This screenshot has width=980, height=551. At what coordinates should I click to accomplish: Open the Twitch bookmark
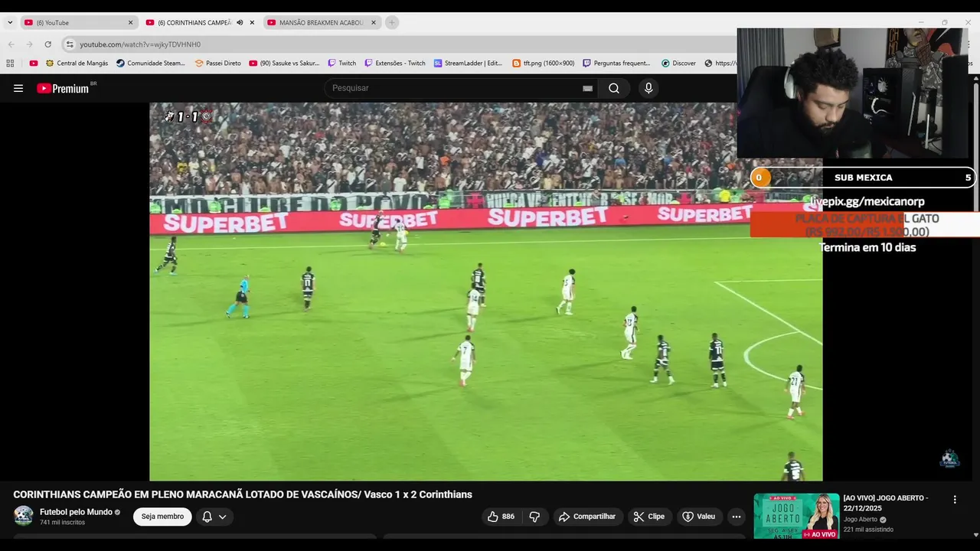click(x=342, y=63)
